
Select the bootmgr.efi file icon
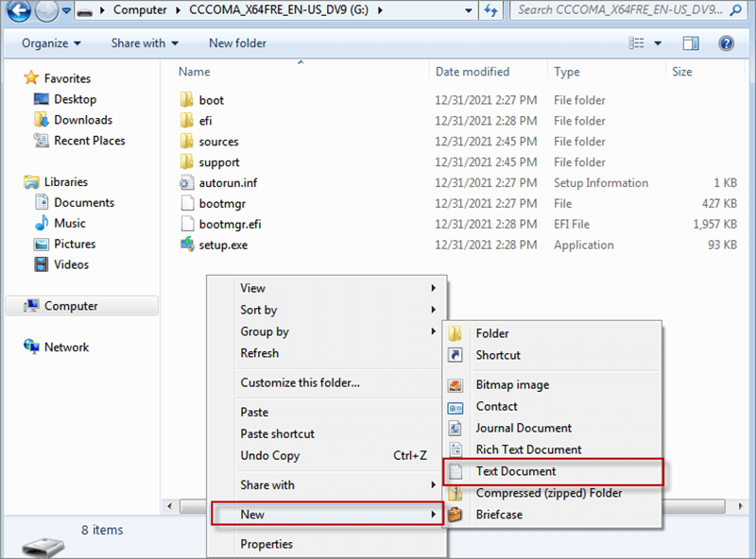tap(186, 224)
